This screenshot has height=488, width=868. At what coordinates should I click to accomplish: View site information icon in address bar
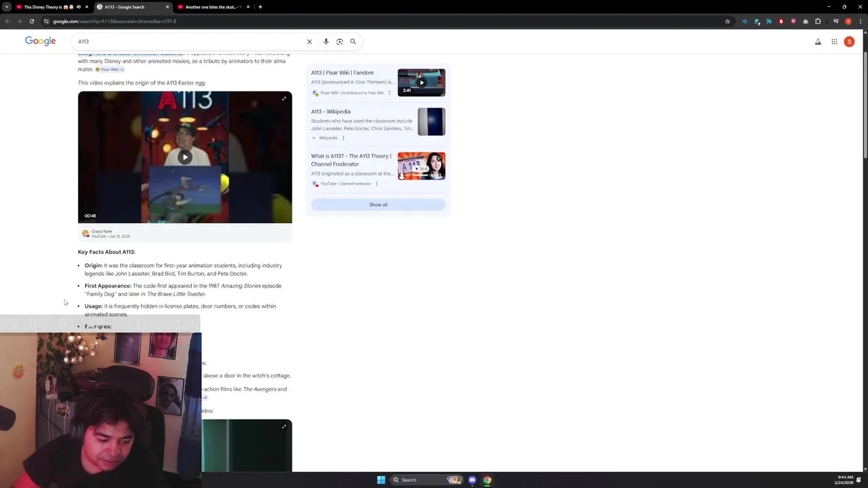click(x=46, y=21)
